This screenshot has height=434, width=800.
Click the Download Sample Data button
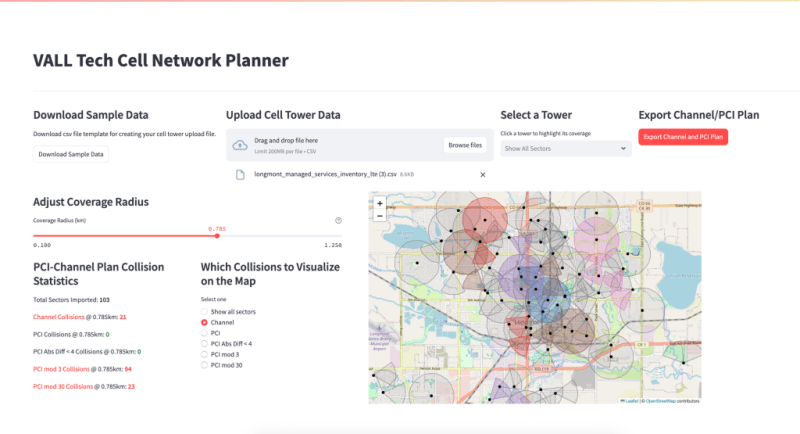71,154
